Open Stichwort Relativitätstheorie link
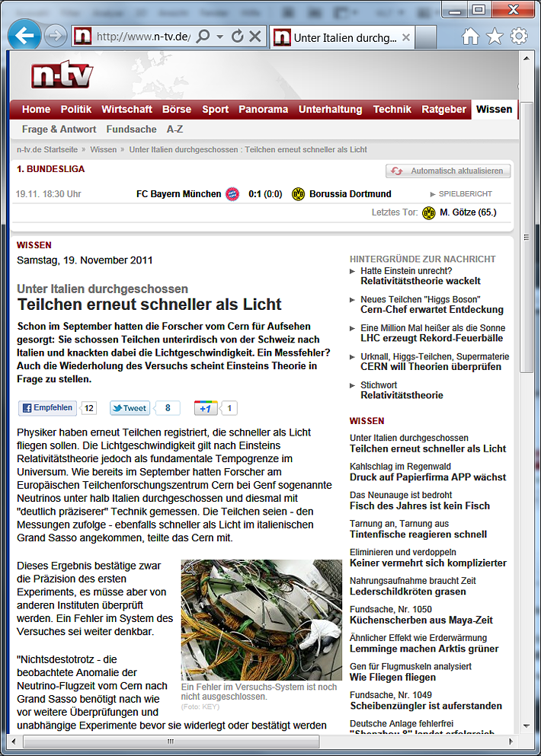 (x=402, y=395)
